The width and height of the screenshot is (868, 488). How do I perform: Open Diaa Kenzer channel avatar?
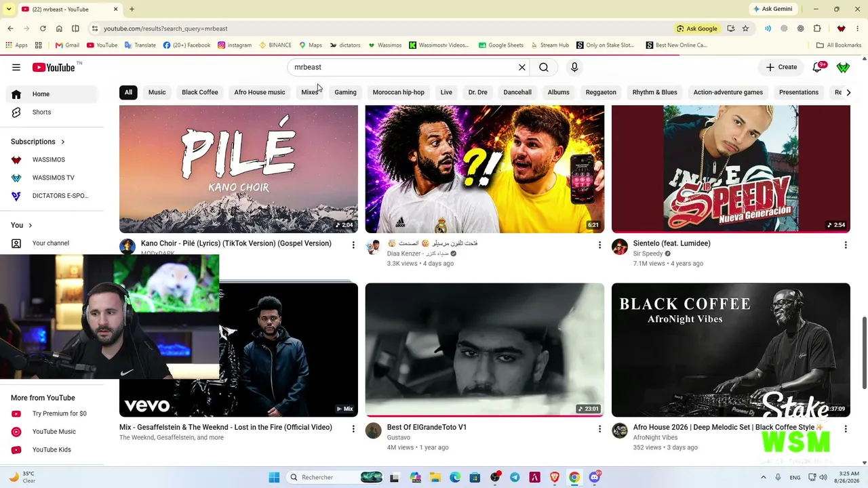click(x=374, y=247)
